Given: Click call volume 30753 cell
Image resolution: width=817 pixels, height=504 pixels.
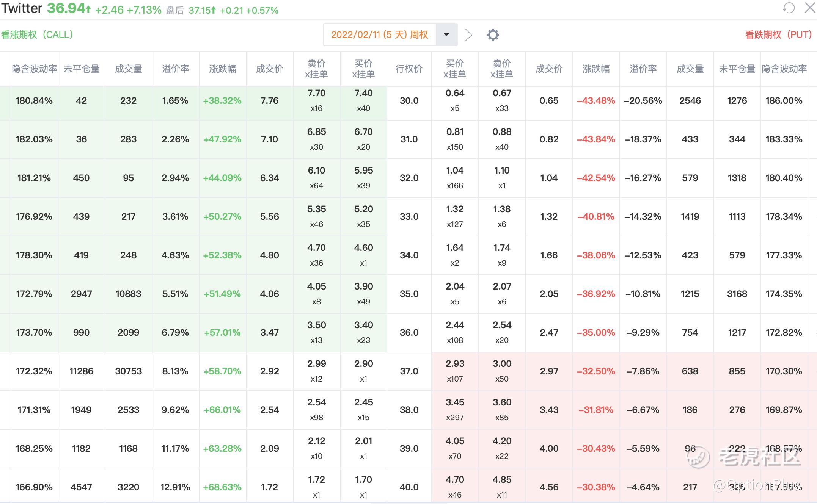Looking at the screenshot, I should (x=129, y=371).
